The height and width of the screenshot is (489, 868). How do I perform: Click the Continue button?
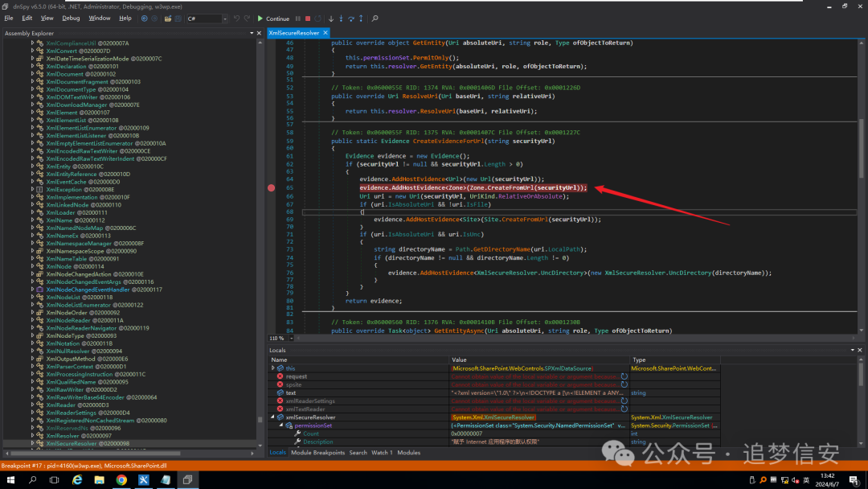click(273, 18)
